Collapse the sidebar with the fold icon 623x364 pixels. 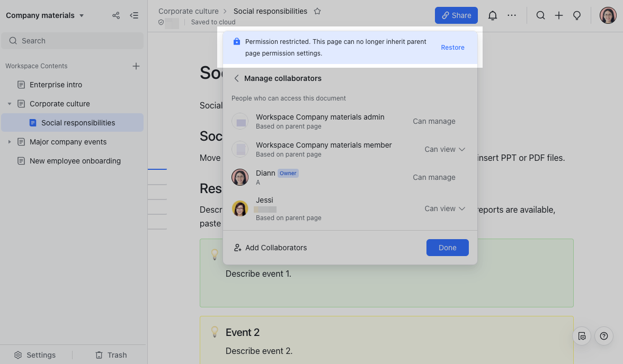pos(135,15)
